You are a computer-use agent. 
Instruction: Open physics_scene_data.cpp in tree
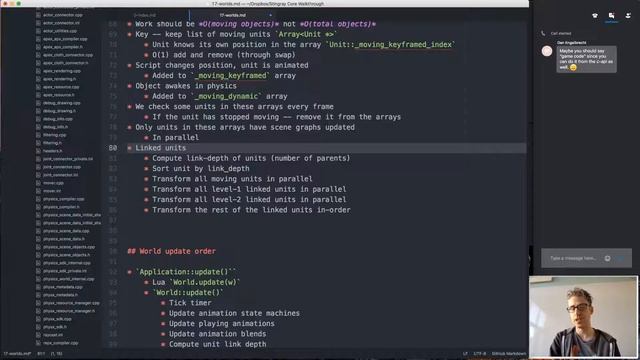click(66, 231)
